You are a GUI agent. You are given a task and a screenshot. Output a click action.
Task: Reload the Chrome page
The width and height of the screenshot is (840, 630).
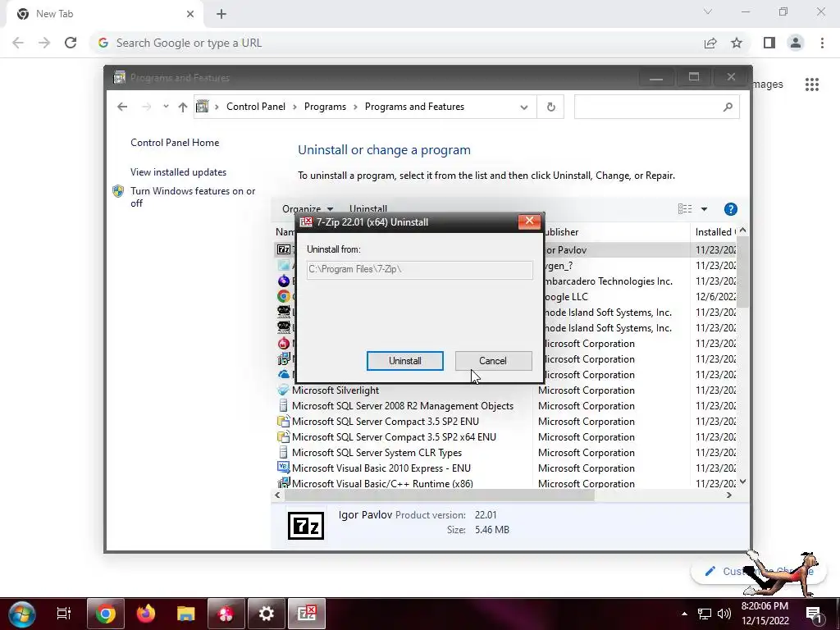[71, 43]
